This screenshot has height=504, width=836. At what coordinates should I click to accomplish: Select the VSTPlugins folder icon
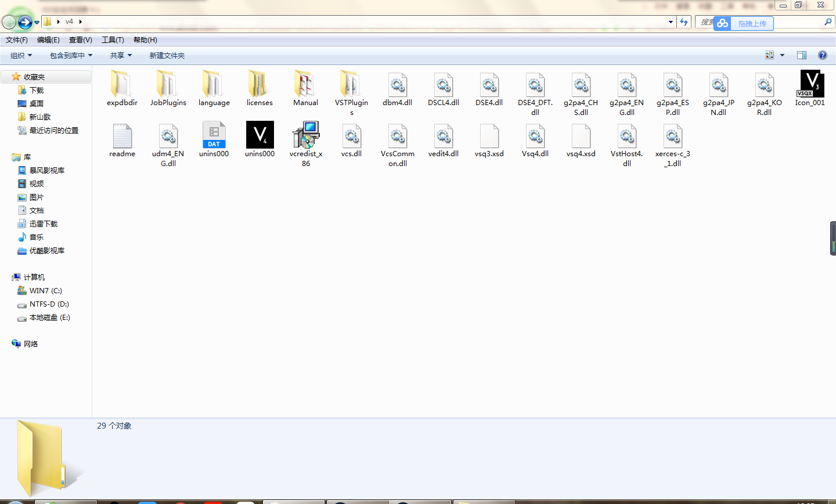pos(351,84)
